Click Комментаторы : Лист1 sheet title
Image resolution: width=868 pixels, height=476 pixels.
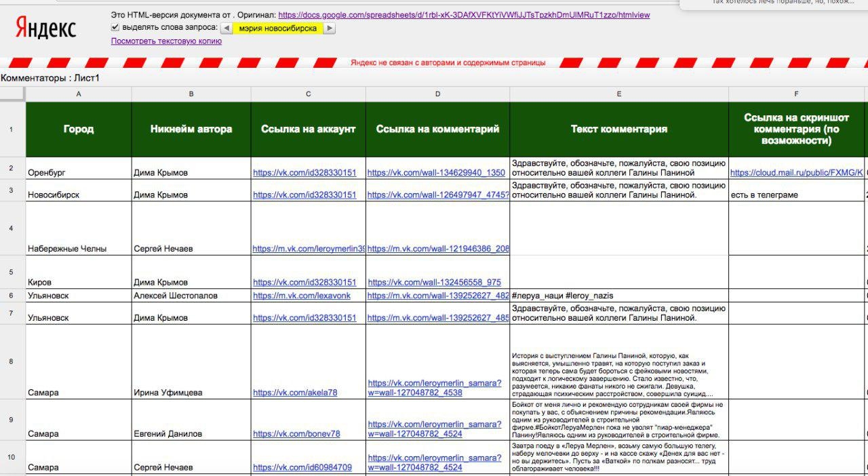(50, 78)
